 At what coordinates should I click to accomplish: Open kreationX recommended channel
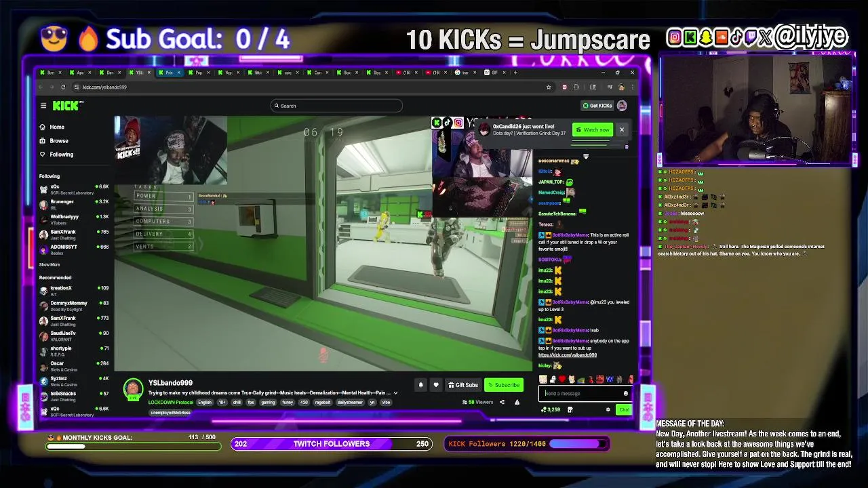[x=73, y=291]
